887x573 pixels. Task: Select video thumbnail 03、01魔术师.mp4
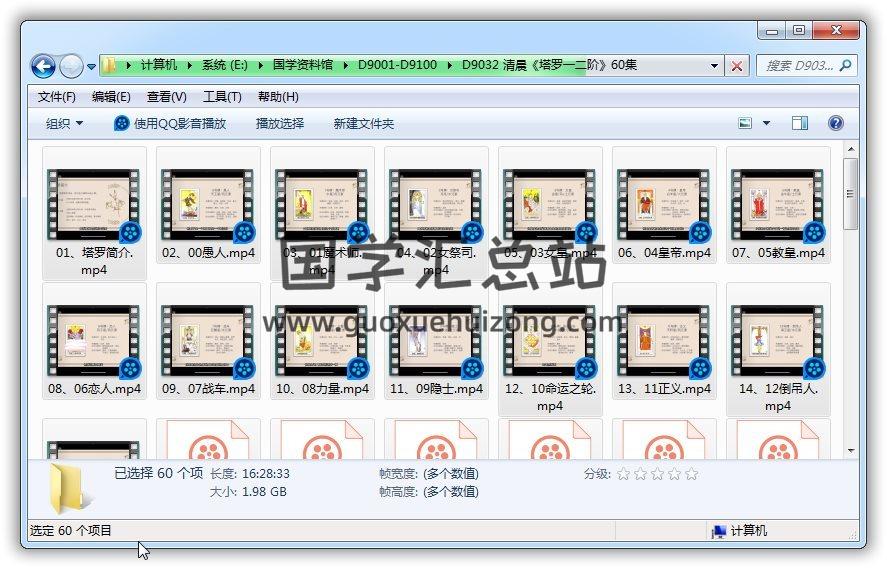tap(322, 205)
